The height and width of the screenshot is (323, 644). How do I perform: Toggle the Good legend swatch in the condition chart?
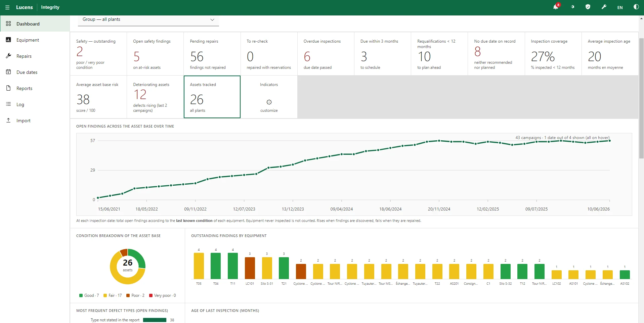[81, 295]
